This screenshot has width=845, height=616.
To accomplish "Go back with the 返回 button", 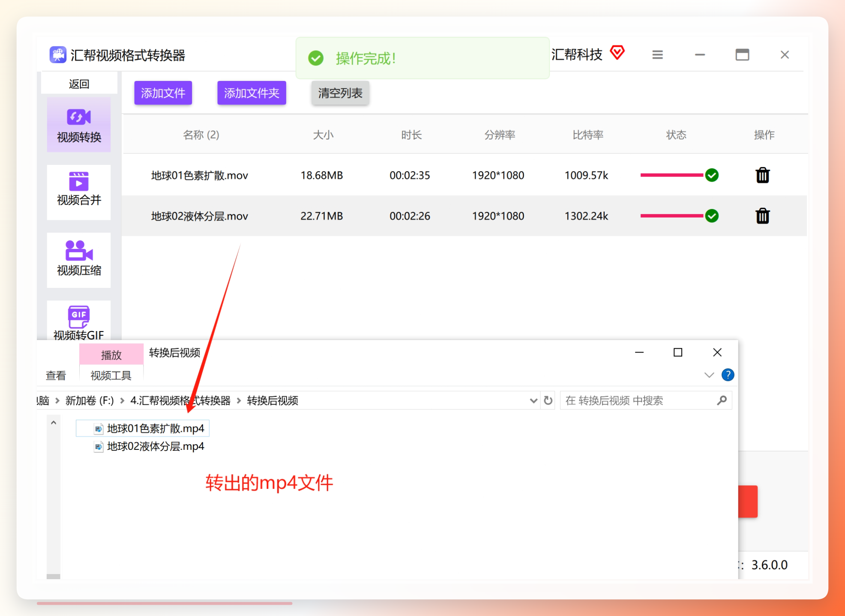I will tap(79, 84).
